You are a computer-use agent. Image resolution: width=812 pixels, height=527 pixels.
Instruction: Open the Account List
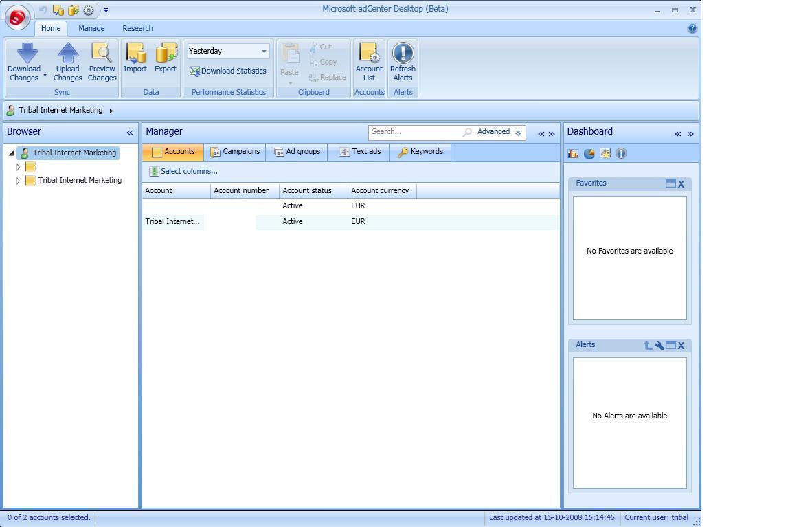369,63
